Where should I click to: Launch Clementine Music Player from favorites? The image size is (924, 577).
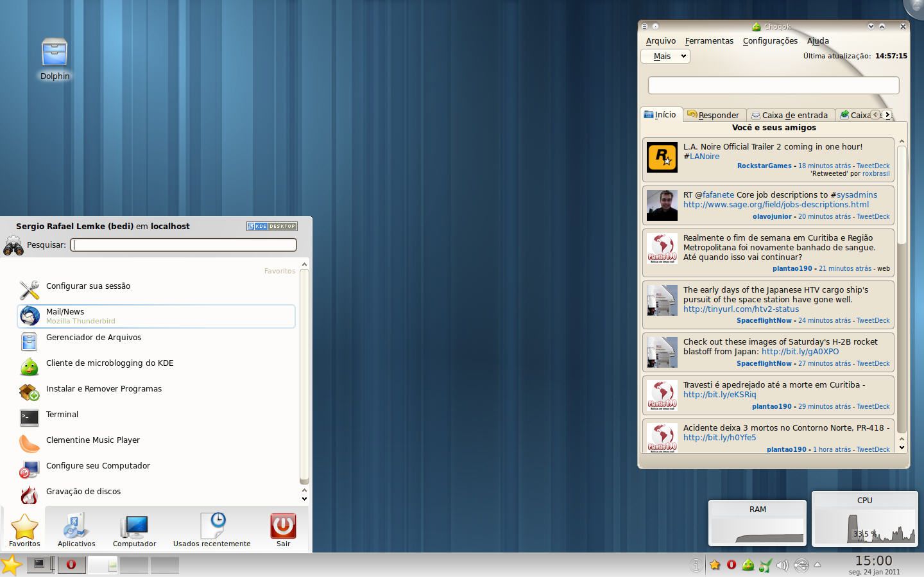pyautogui.click(x=92, y=440)
